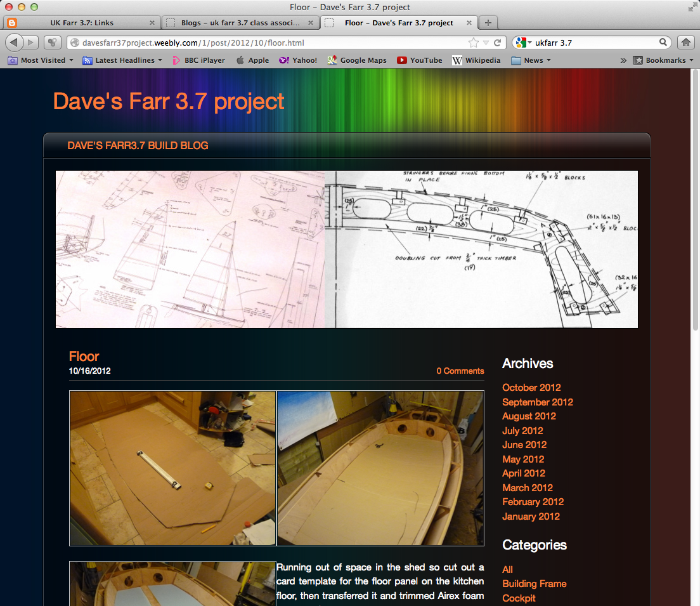The height and width of the screenshot is (606, 700).
Task: Click the browser Forward arrow button
Action: (x=30, y=43)
